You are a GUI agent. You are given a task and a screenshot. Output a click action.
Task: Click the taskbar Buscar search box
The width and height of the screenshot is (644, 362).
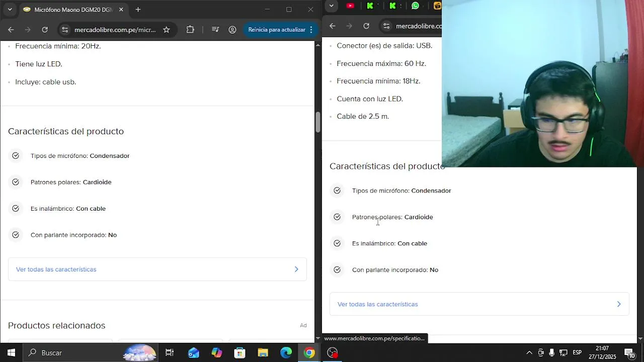(x=91, y=353)
